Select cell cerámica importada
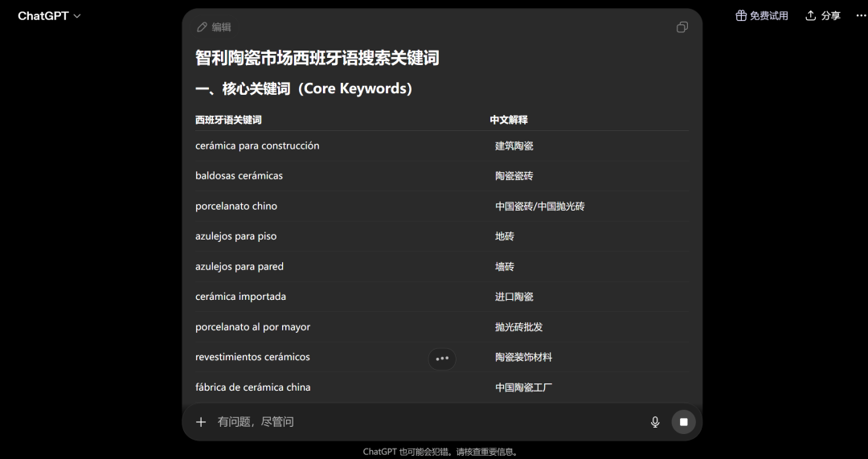This screenshot has height=459, width=868. pos(241,297)
